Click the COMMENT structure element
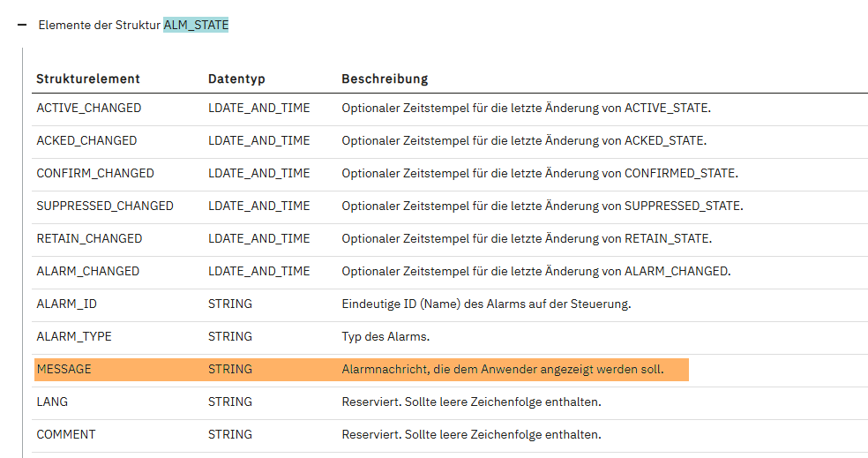This screenshot has width=868, height=458. [65, 434]
